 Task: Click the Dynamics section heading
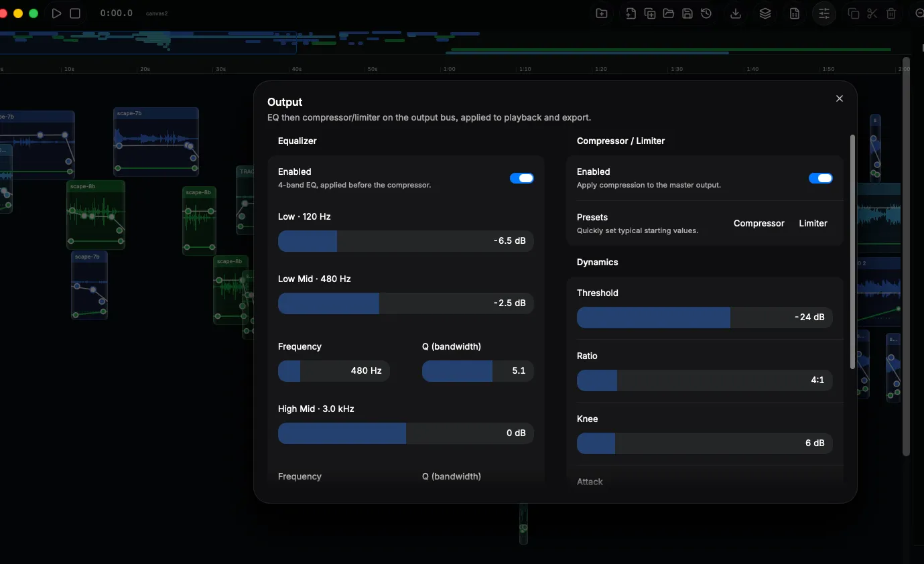click(598, 262)
